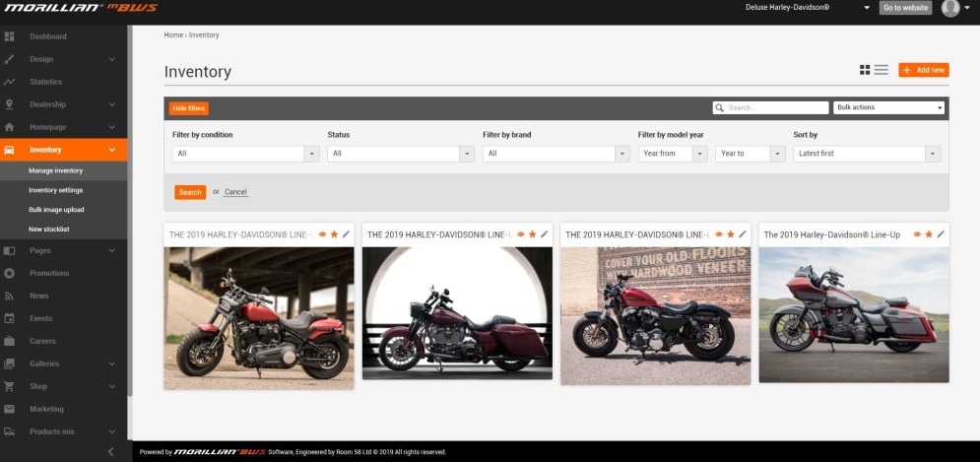This screenshot has height=462, width=980.
Task: Toggle visibility eye on third motorcycle card
Action: point(719,234)
